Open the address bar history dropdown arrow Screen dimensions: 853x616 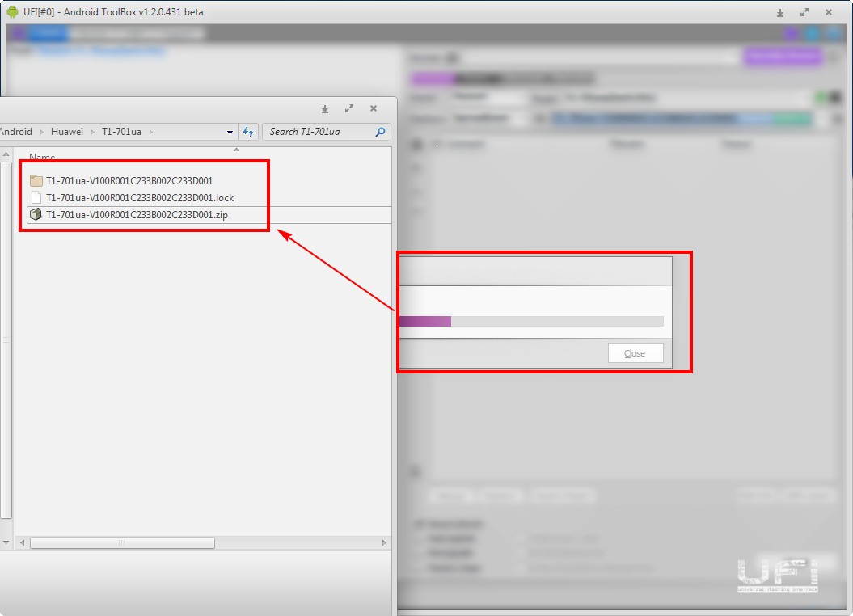tap(230, 132)
